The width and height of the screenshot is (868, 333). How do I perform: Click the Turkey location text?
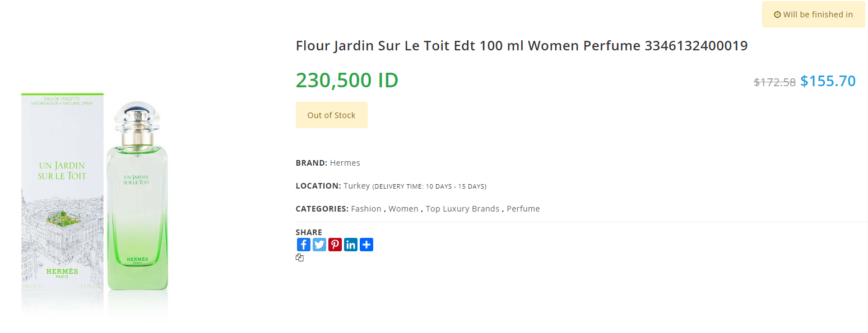pyautogui.click(x=357, y=186)
